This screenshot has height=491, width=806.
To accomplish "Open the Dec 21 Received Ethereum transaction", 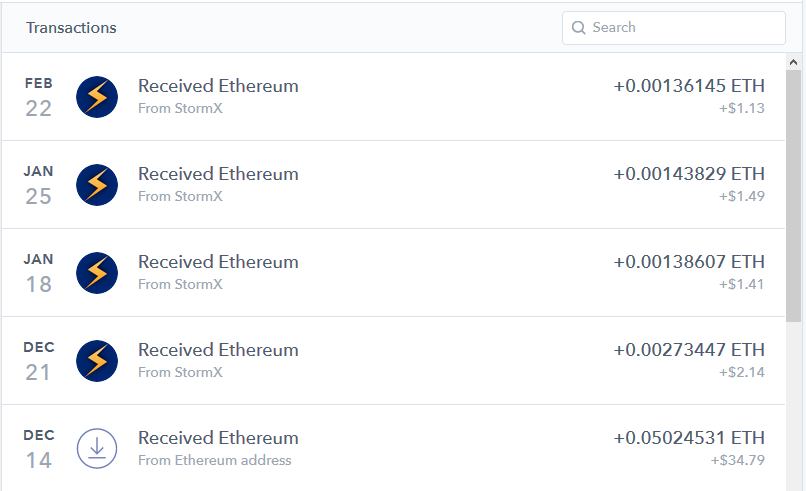I will click(x=218, y=350).
